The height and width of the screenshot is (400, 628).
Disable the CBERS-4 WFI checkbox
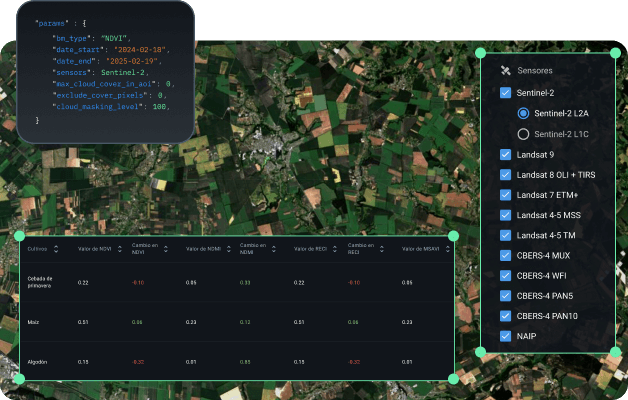505,275
